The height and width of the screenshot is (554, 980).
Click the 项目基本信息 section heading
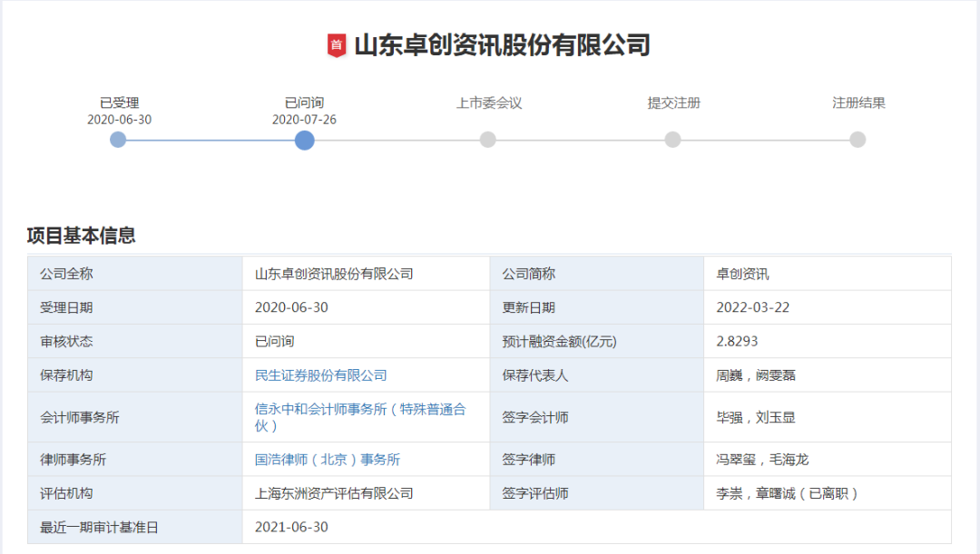pos(82,236)
